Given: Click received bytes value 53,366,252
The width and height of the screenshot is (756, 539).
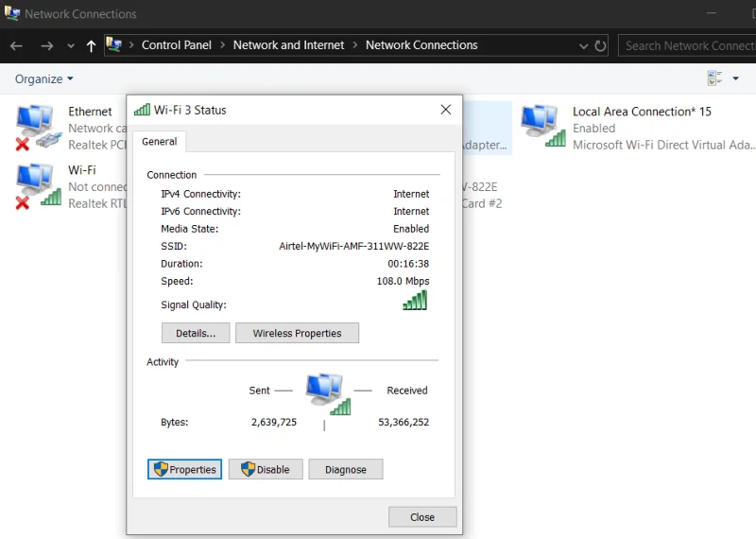Looking at the screenshot, I should pos(404,423).
